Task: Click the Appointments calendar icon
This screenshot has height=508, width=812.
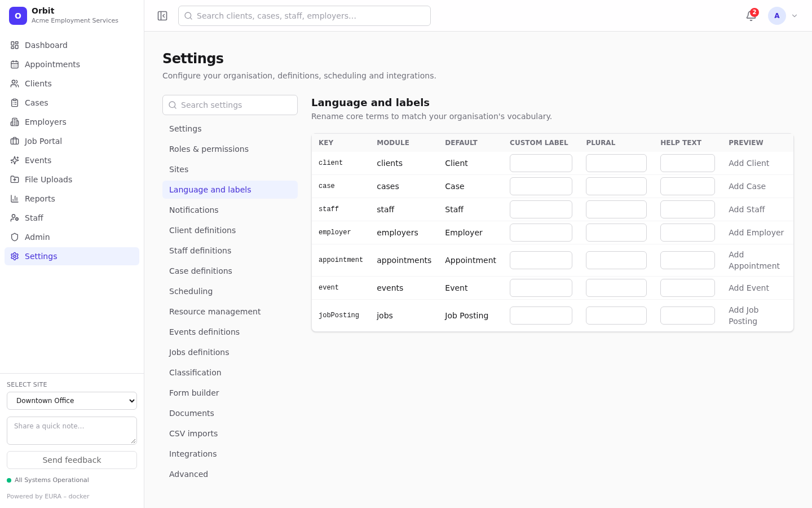Action: (15, 64)
